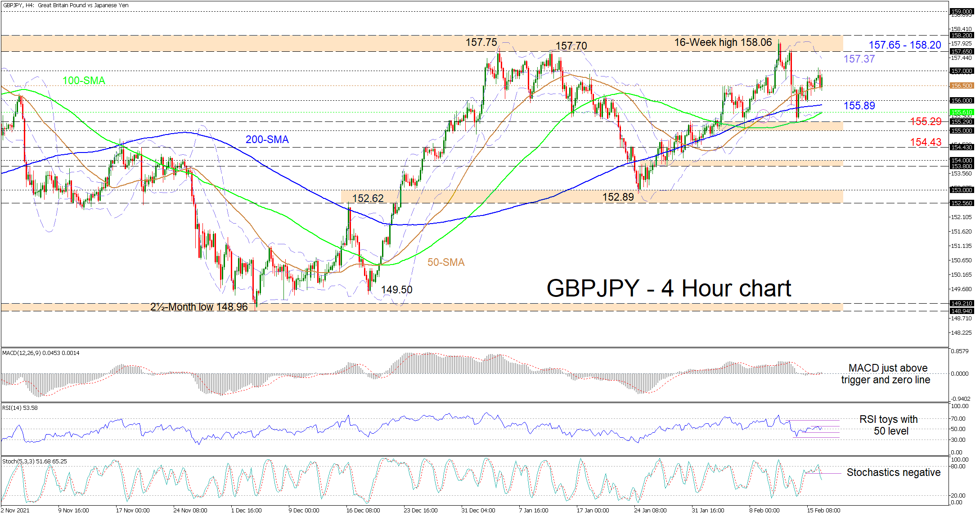The width and height of the screenshot is (980, 516).
Task: Click the Stochastics negative annotation
Action: point(893,472)
